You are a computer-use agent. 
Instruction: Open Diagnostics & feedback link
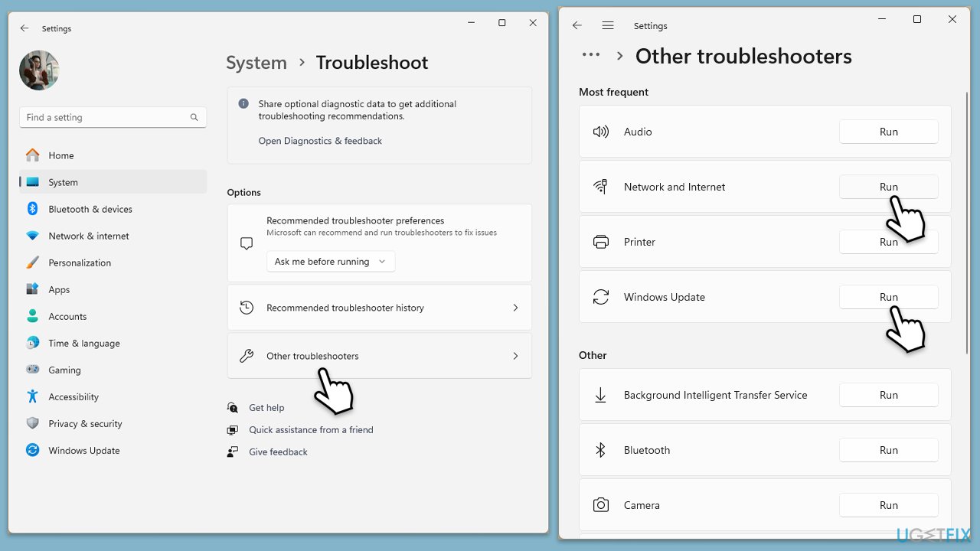coord(320,141)
